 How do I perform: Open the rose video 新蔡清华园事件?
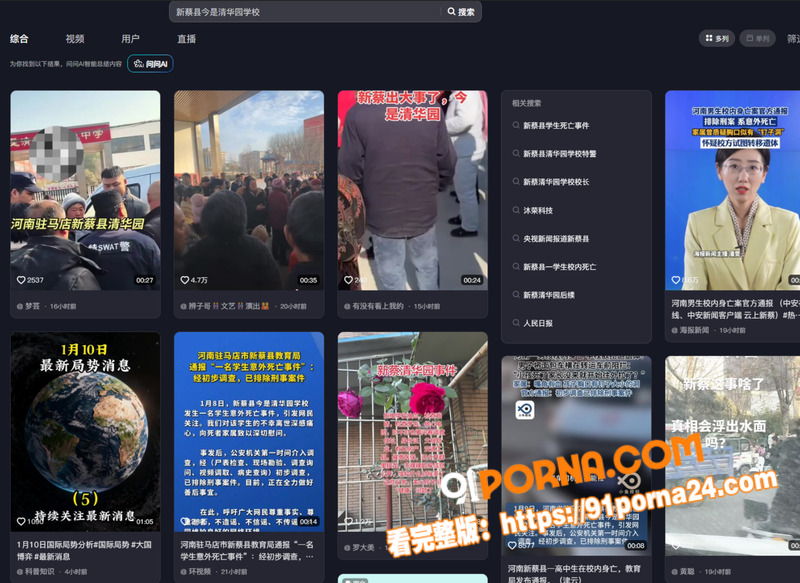(413, 432)
